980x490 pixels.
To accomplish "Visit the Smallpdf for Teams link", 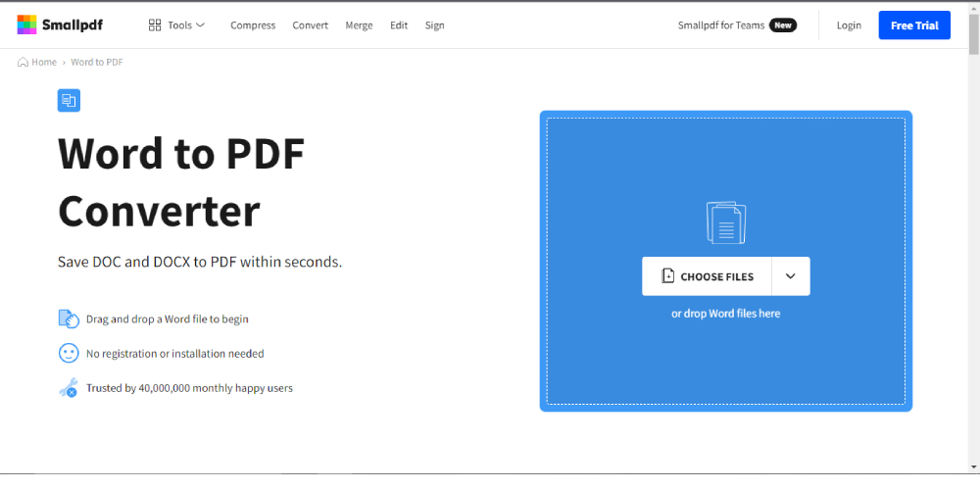I will (x=720, y=25).
